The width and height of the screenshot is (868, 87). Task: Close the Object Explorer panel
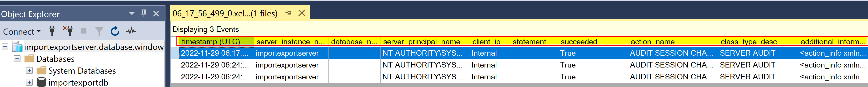coord(156,14)
